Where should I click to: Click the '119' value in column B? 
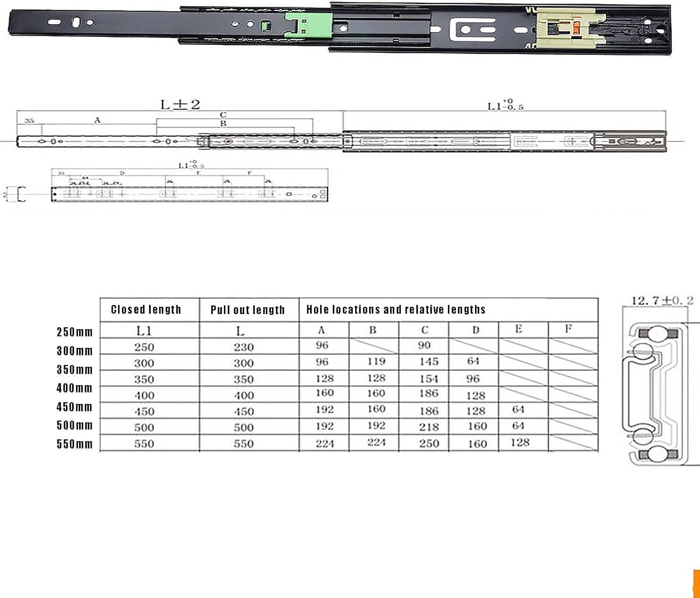[x=376, y=361]
